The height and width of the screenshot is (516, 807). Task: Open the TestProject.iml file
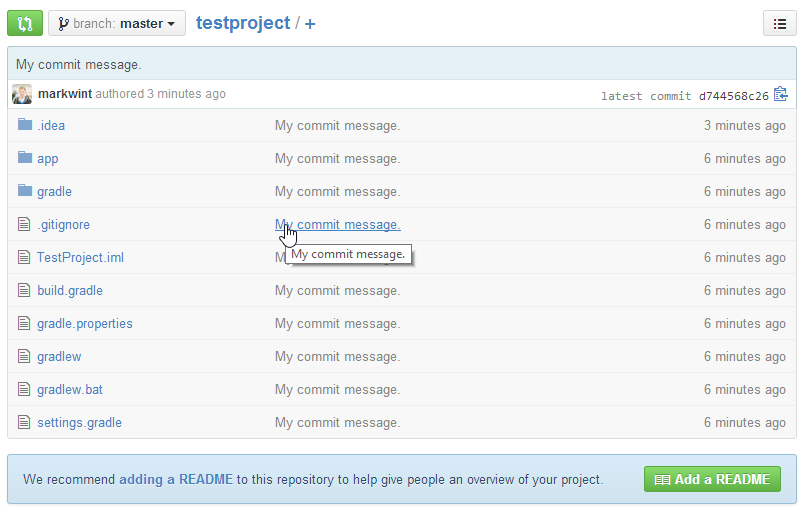click(x=80, y=257)
